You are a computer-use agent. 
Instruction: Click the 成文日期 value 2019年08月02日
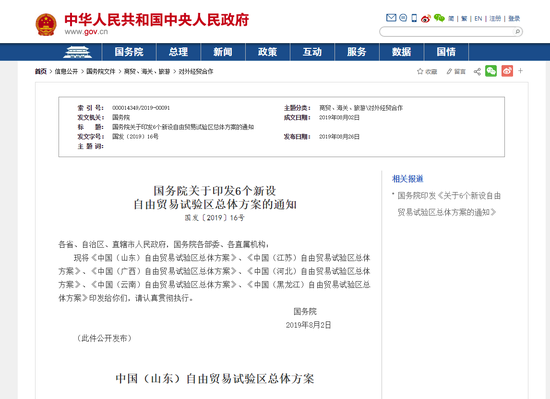(x=339, y=117)
